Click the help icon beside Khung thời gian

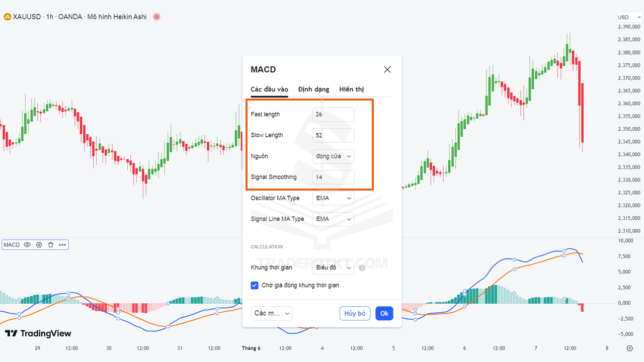click(362, 268)
